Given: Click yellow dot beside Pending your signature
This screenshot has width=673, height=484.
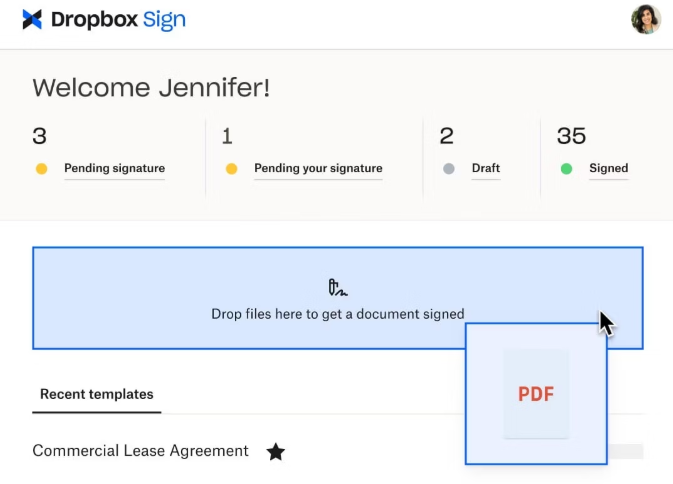Looking at the screenshot, I should tap(231, 169).
